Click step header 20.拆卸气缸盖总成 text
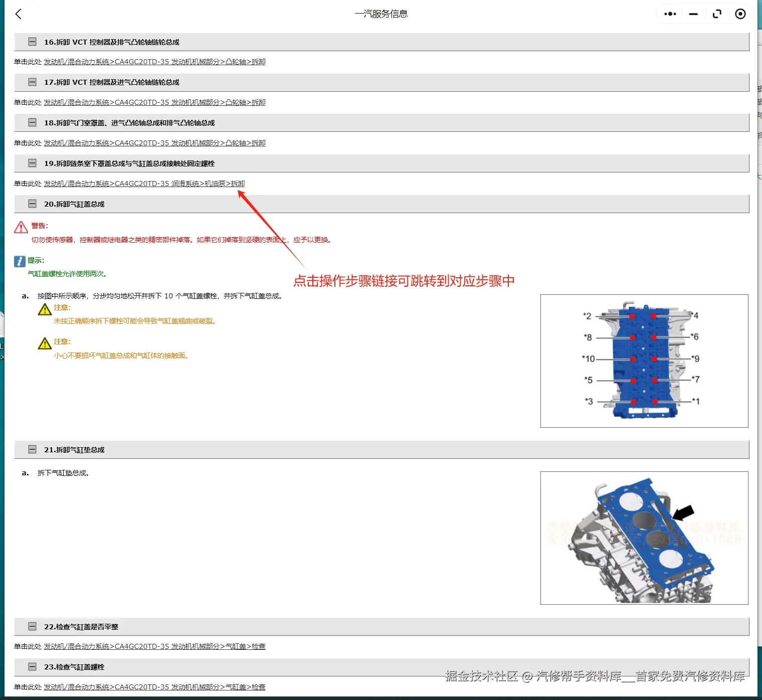762x700 pixels. tap(74, 204)
